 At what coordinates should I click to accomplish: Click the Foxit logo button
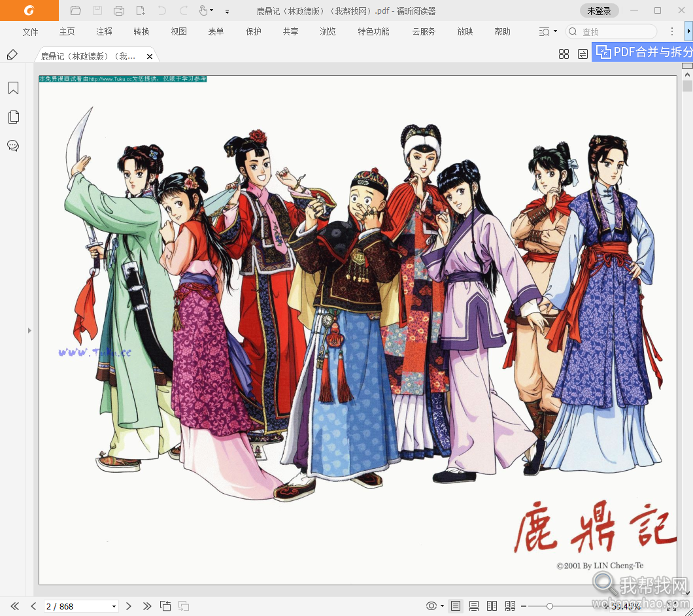tap(29, 10)
